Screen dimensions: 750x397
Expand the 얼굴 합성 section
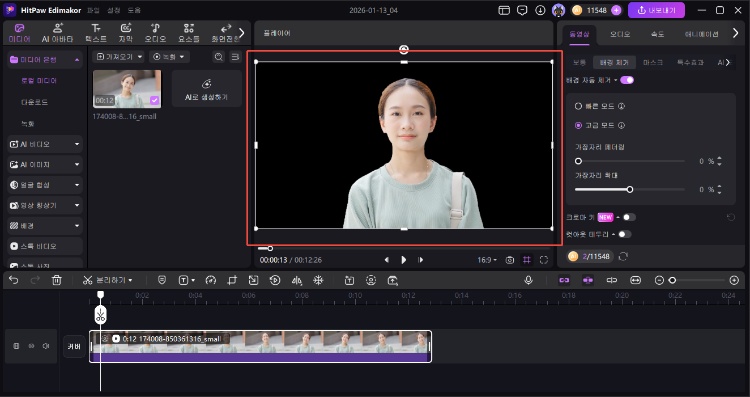(77, 185)
